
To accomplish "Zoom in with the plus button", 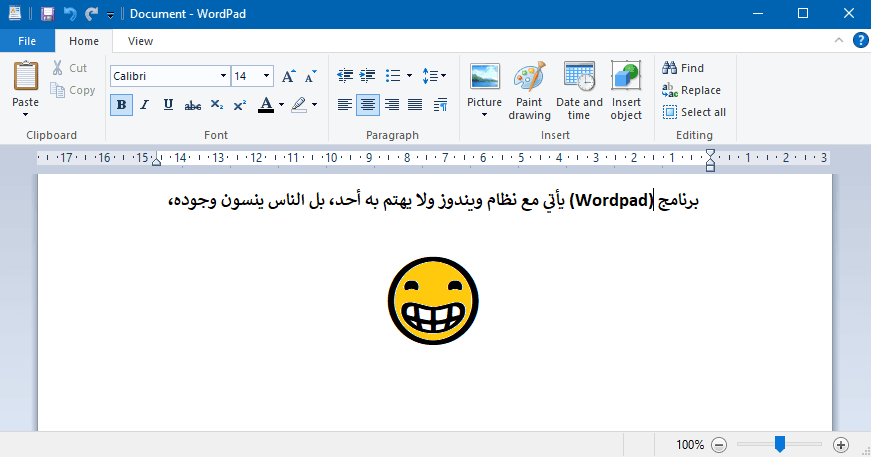I will coord(841,445).
